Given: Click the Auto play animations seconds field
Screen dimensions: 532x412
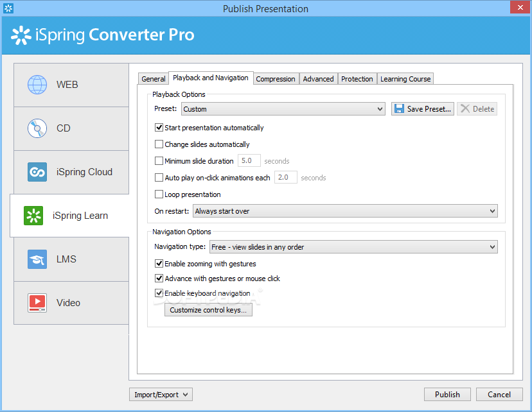Looking at the screenshot, I should pos(286,177).
